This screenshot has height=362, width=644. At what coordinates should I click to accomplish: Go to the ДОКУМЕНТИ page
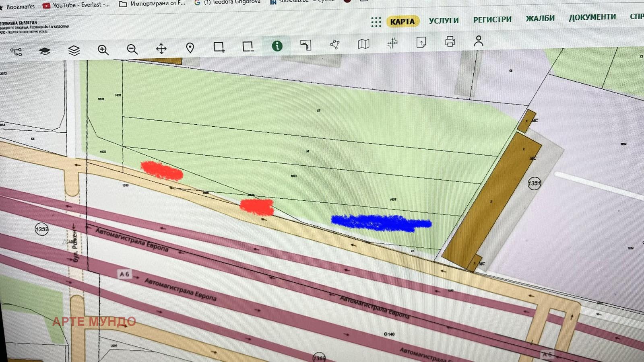[592, 17]
